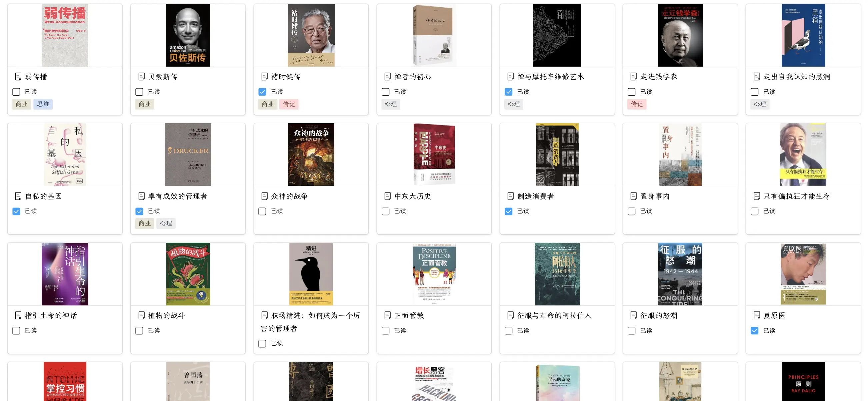Screen dimensions: 868x401
Task: Mark 弱传播 as 已读
Action: [x=16, y=92]
